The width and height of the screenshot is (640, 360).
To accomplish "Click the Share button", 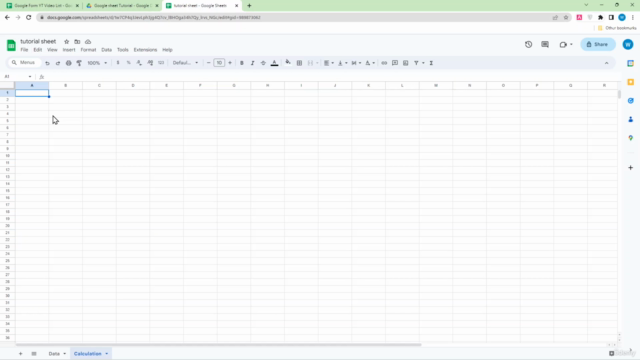I will coord(598,44).
